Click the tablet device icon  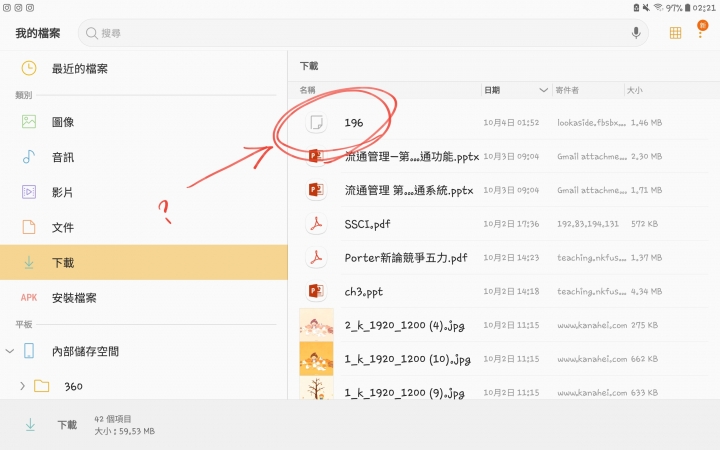pos(29,351)
